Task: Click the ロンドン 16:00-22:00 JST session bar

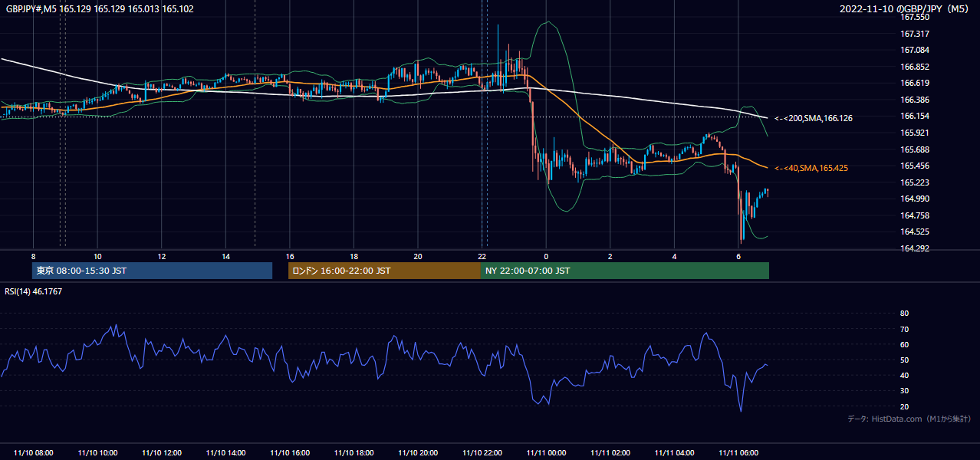Action: 384,271
